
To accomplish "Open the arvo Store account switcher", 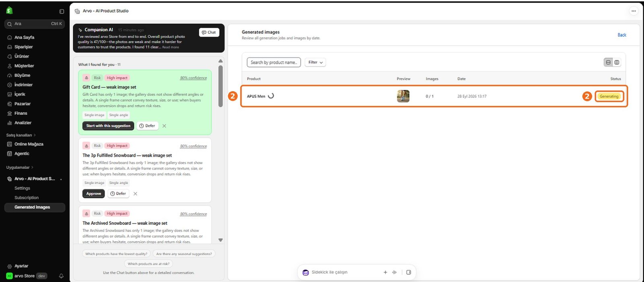I will pos(27,276).
